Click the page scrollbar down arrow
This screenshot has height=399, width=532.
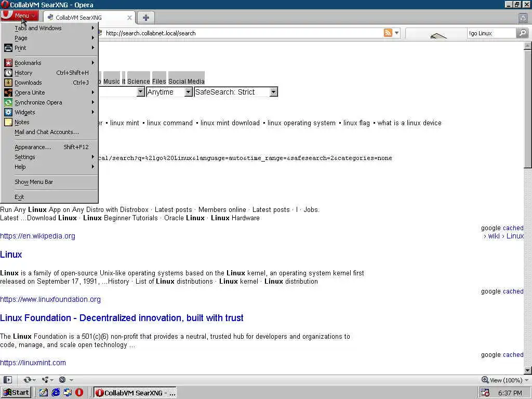click(x=528, y=370)
